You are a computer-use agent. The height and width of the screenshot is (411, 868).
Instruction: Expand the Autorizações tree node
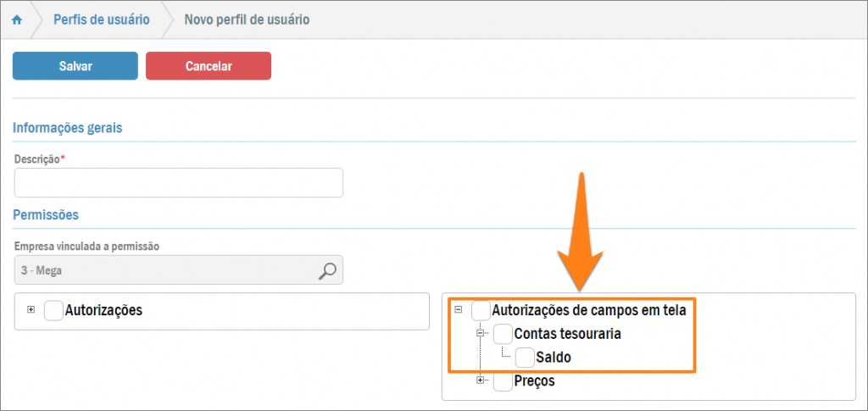click(x=31, y=309)
